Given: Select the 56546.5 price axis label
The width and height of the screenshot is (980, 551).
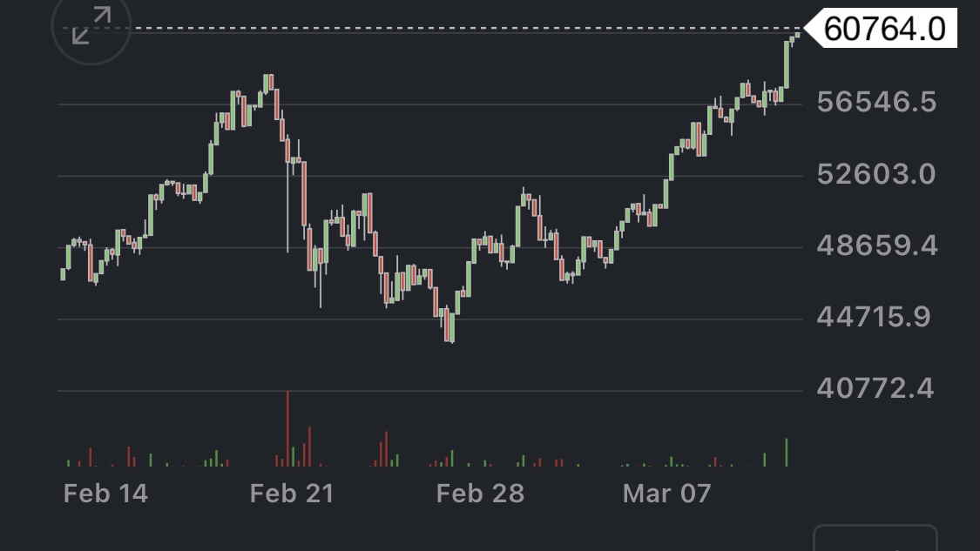Looking at the screenshot, I should [x=876, y=102].
